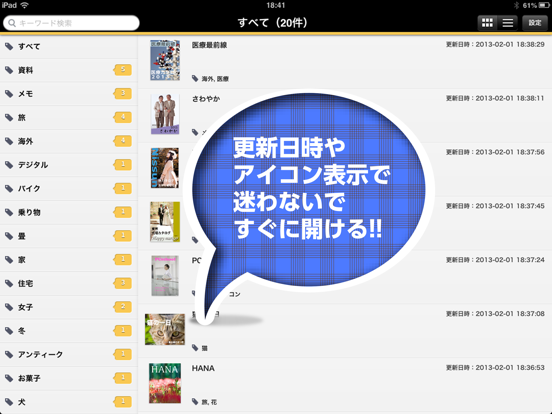Click the 資料 count badge 5
Viewport: 552px width, 414px height.
123,70
